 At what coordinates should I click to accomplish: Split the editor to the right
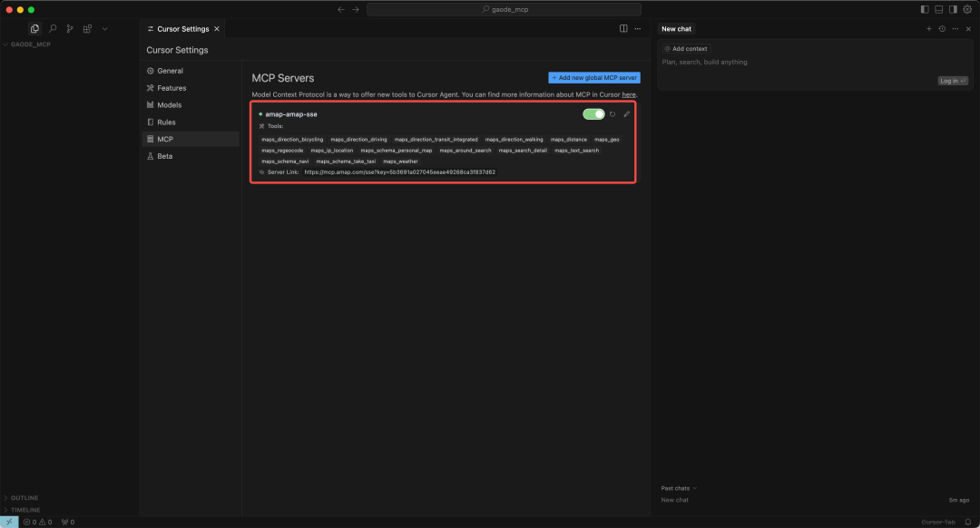point(623,29)
